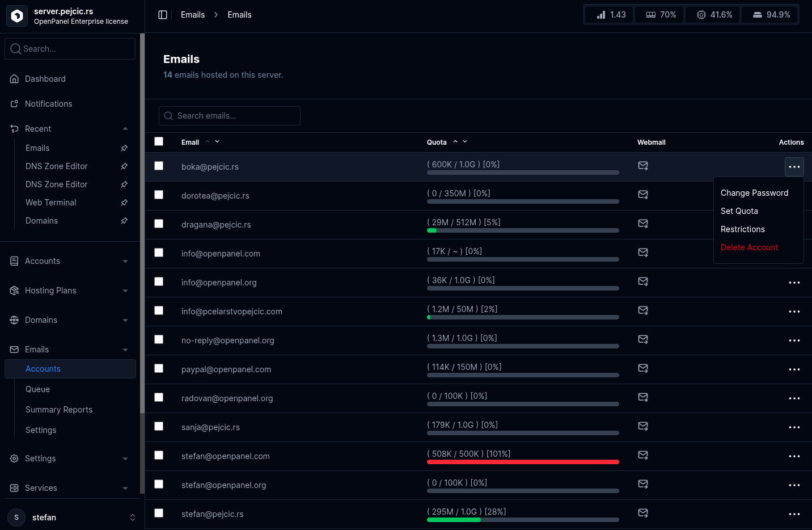The width and height of the screenshot is (812, 530).
Task: Sort Quota column ascending
Action: pyautogui.click(x=455, y=142)
